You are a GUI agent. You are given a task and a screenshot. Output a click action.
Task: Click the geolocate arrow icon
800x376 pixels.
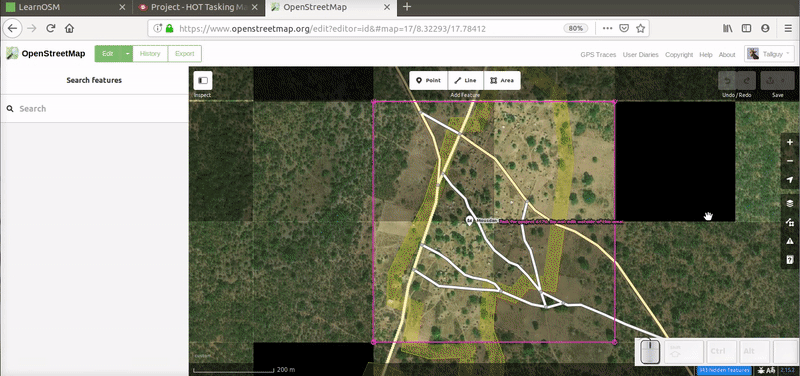790,180
